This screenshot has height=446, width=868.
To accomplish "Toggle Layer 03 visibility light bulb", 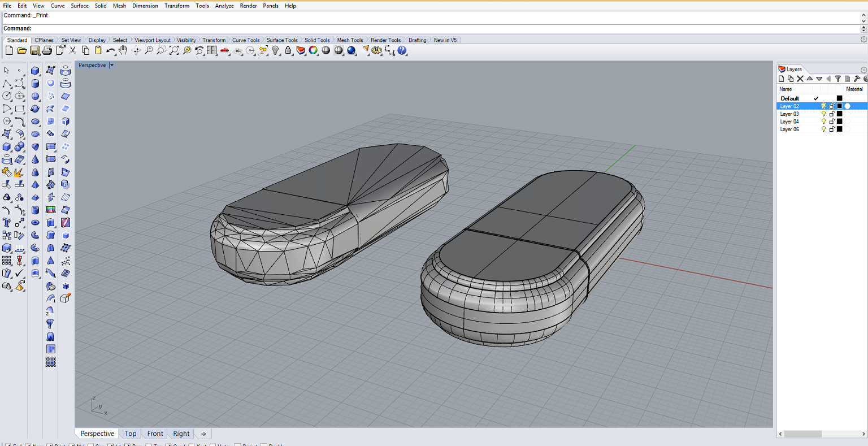I will coord(823,114).
